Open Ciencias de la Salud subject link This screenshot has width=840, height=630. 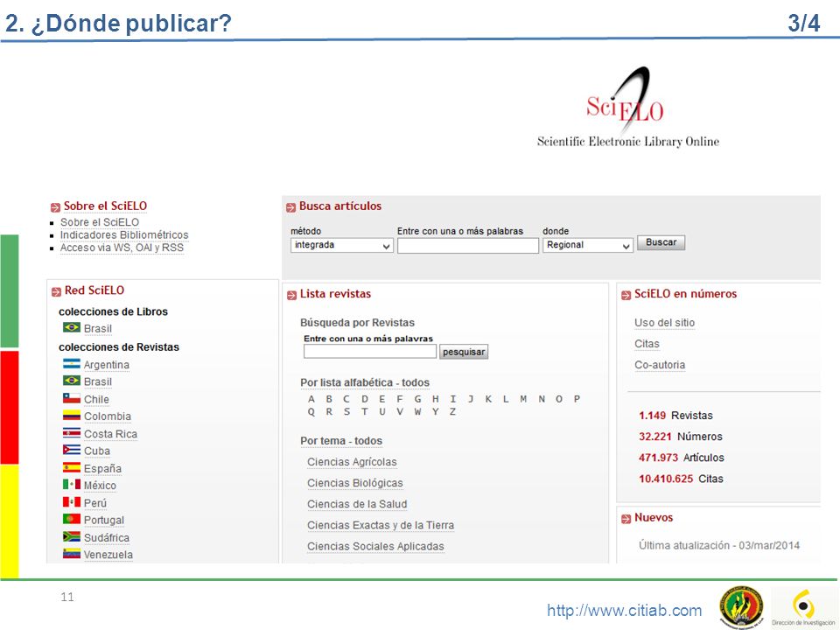pos(357,504)
